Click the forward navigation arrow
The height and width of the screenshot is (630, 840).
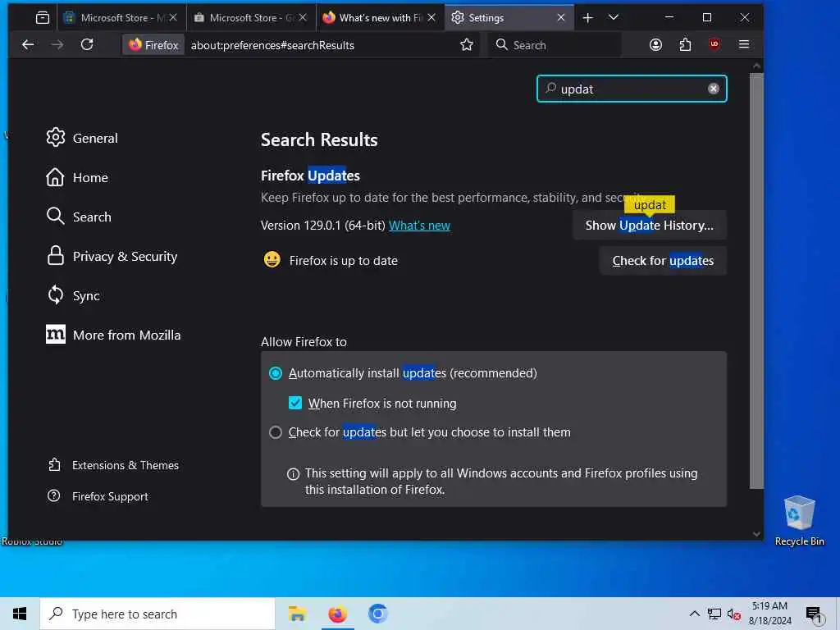[x=57, y=45]
